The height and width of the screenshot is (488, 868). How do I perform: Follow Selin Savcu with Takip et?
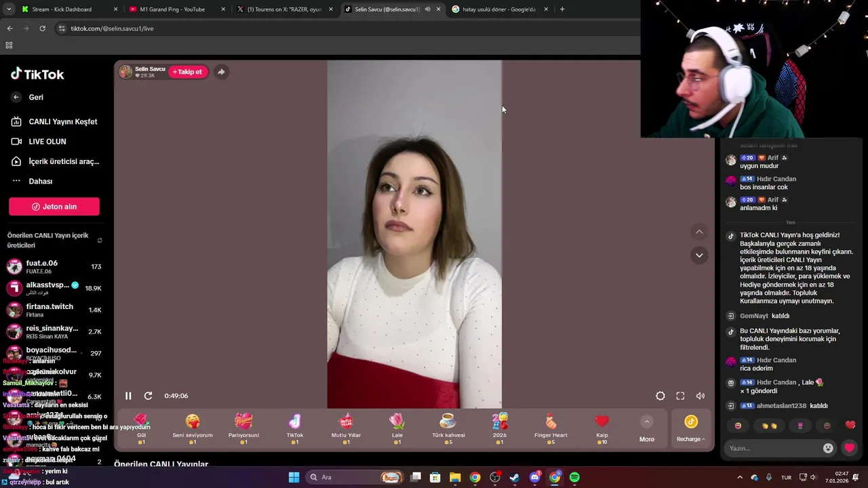click(187, 72)
